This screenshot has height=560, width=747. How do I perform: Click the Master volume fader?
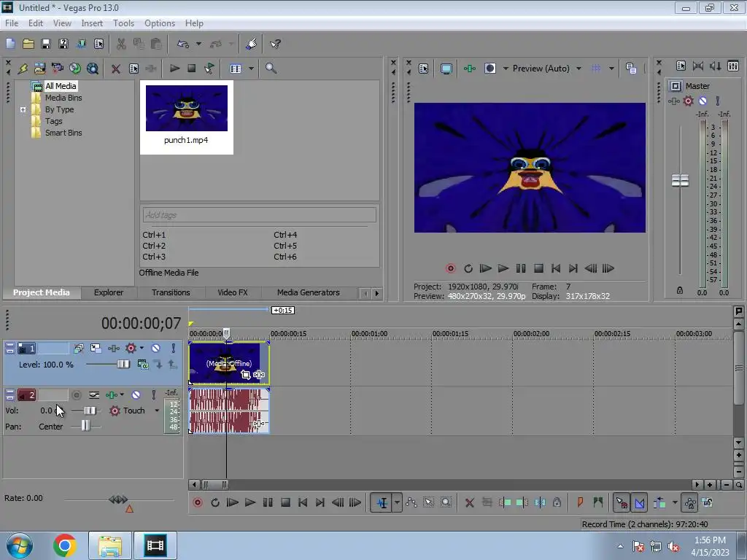click(x=680, y=181)
